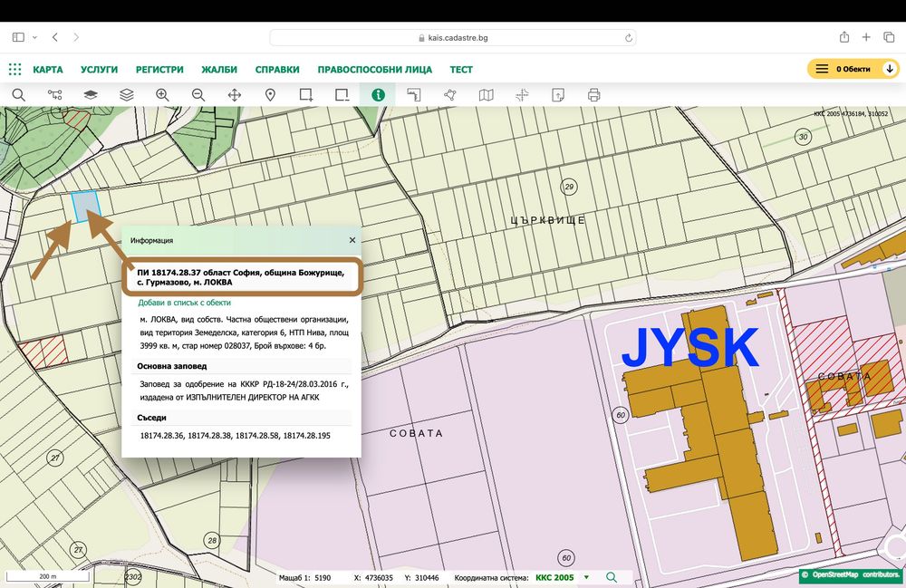Screen dimensions: 906x588
Task: Click 'Добави в списък с обекти' link
Action: click(x=184, y=303)
